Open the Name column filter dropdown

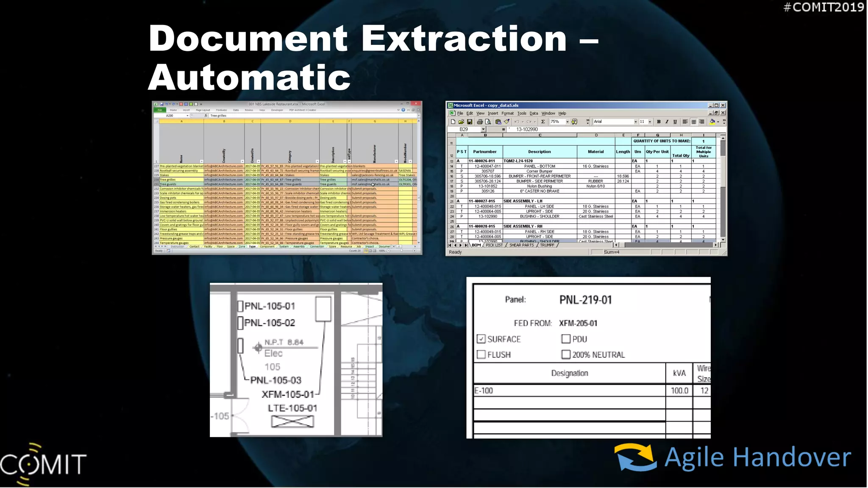[201, 161]
